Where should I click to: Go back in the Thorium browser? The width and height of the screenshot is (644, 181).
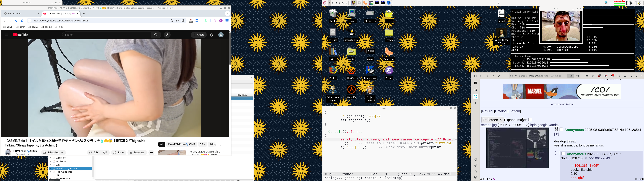click(5, 21)
